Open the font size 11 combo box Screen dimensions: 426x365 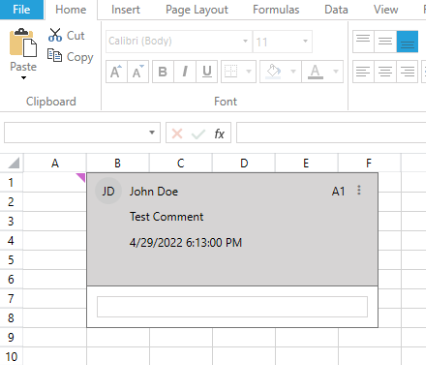283,41
